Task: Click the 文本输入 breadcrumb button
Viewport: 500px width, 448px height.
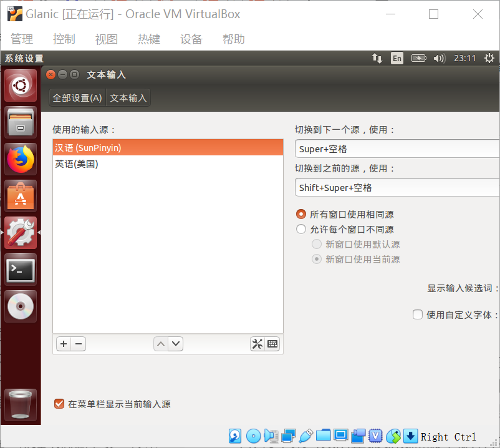Action: pyautogui.click(x=128, y=97)
